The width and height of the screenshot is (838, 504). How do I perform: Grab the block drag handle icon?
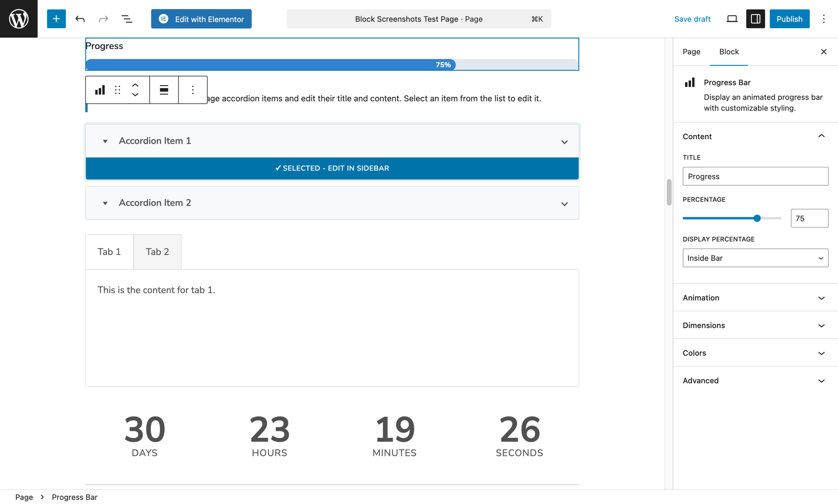pyautogui.click(x=117, y=90)
